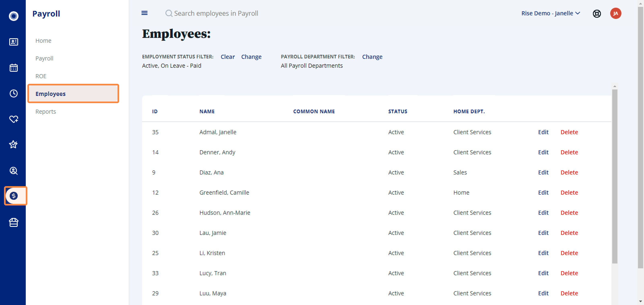Open the heart benefits sidebar icon
The image size is (644, 305).
click(x=13, y=119)
